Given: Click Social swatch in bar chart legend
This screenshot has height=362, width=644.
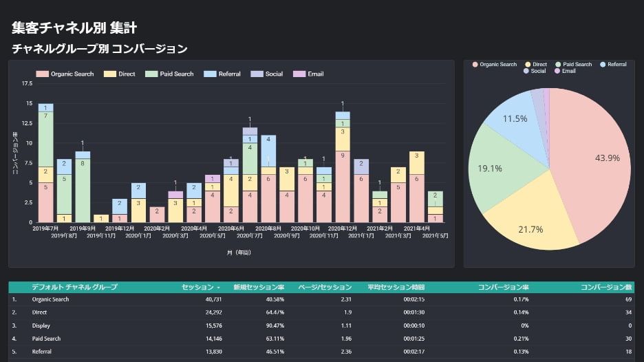Looking at the screenshot, I should (x=257, y=74).
